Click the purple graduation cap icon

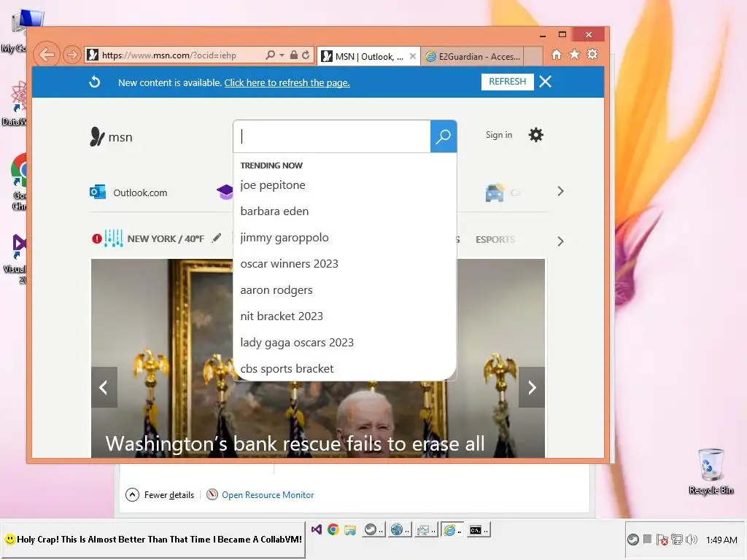click(x=225, y=192)
